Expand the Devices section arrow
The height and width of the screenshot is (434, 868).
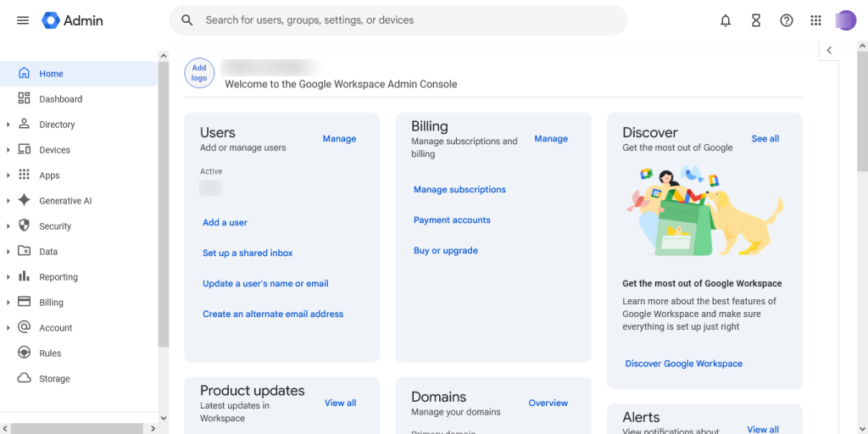tap(8, 150)
